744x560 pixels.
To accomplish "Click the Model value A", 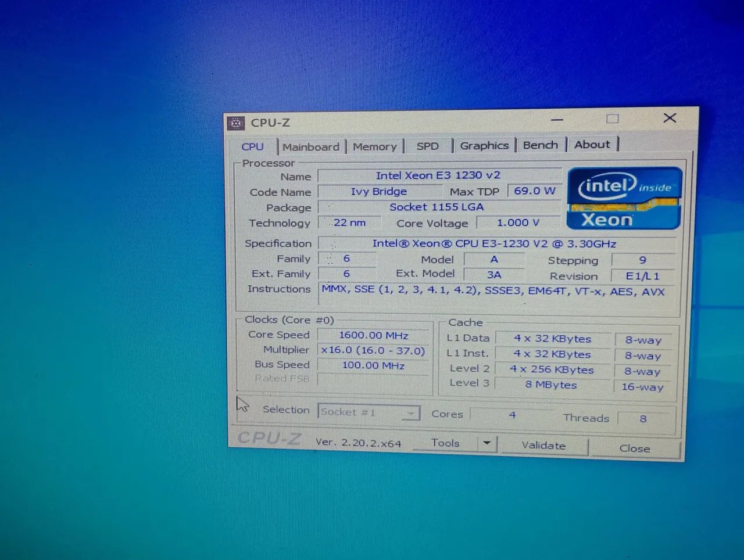I will click(x=494, y=259).
